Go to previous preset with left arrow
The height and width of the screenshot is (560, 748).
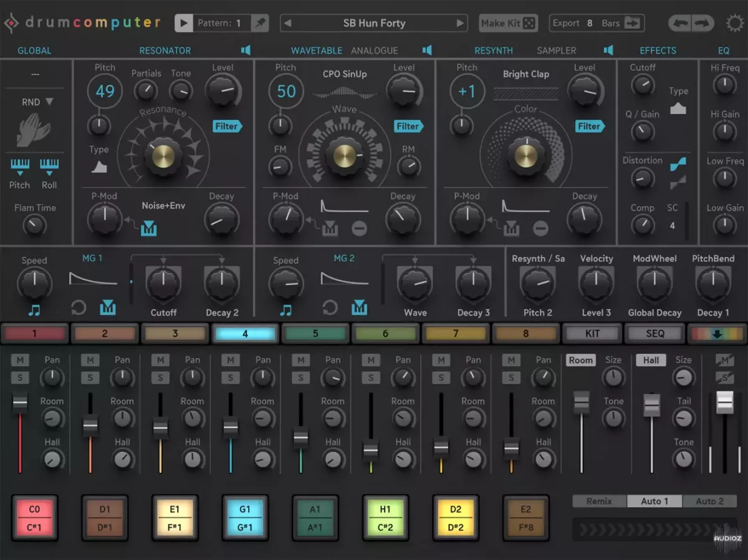tap(287, 24)
